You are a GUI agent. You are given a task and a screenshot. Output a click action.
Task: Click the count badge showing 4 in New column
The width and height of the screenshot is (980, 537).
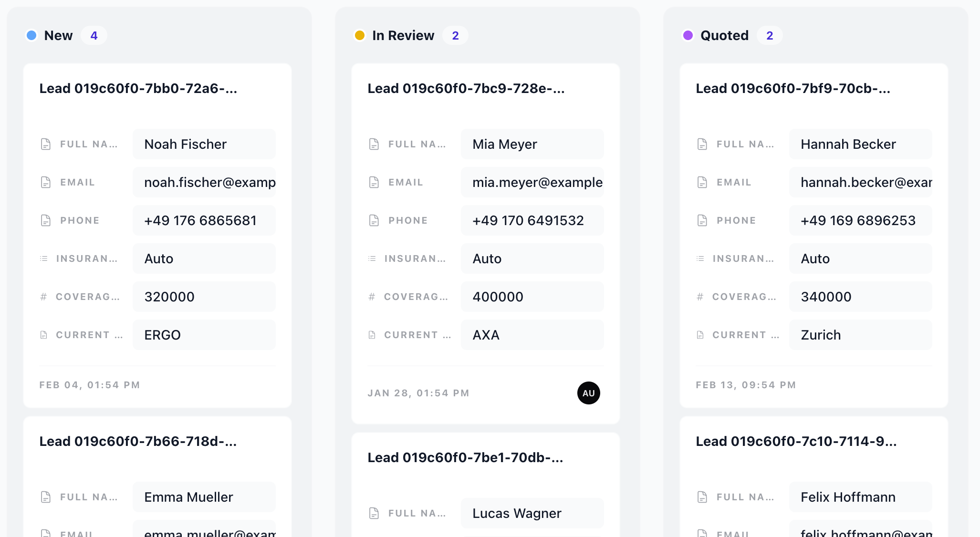coord(94,35)
